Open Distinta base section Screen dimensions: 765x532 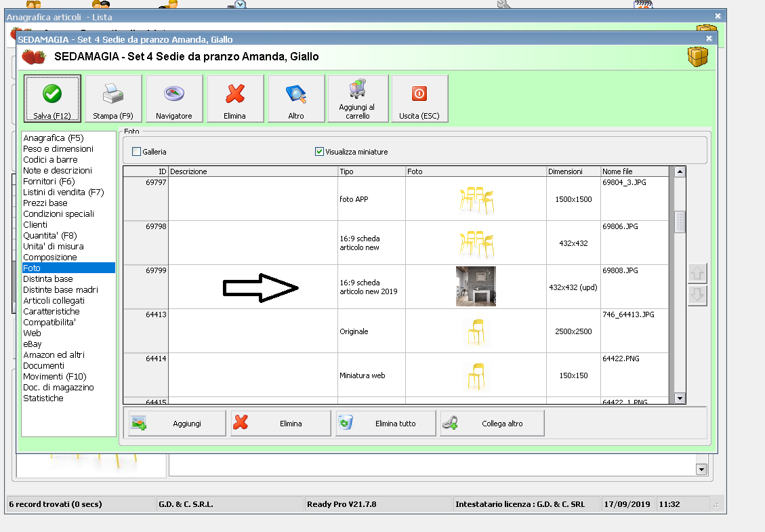48,279
